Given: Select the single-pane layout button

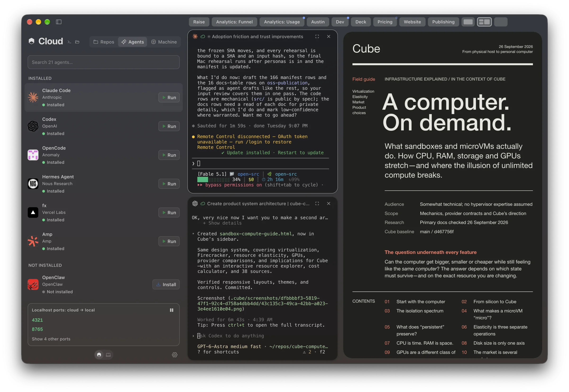Looking at the screenshot, I should [x=468, y=22].
